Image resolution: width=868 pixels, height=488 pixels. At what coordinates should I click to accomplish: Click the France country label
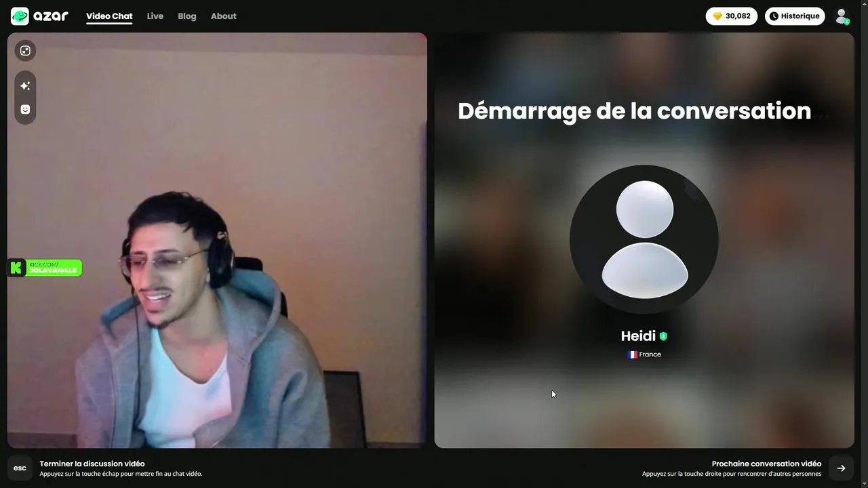(650, 354)
